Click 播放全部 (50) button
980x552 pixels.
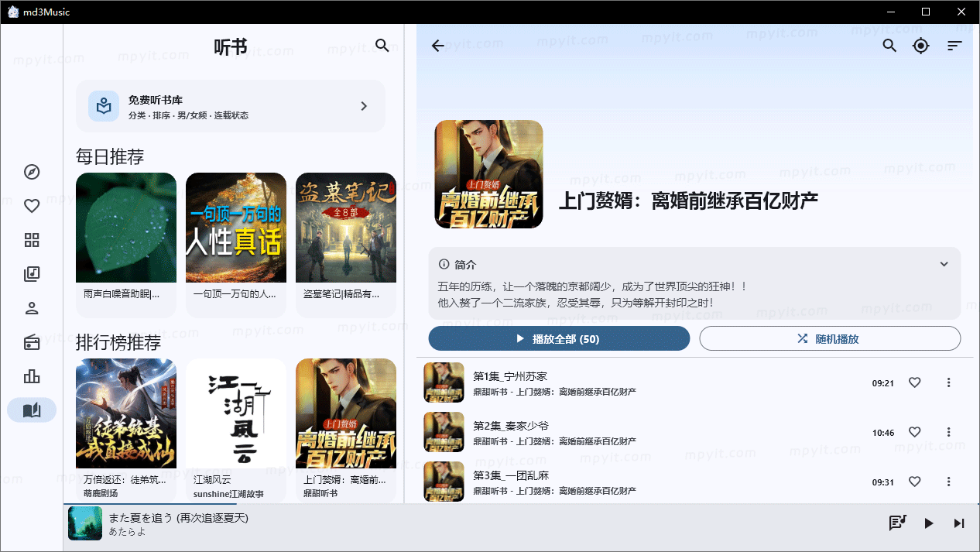(559, 338)
